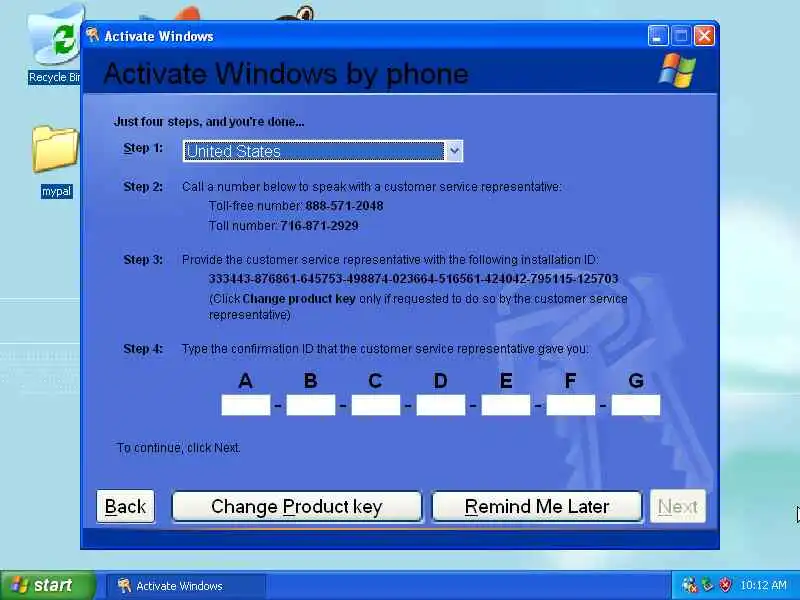Click confirmation ID box D
Viewport: 800px width, 600px height.
click(x=441, y=405)
